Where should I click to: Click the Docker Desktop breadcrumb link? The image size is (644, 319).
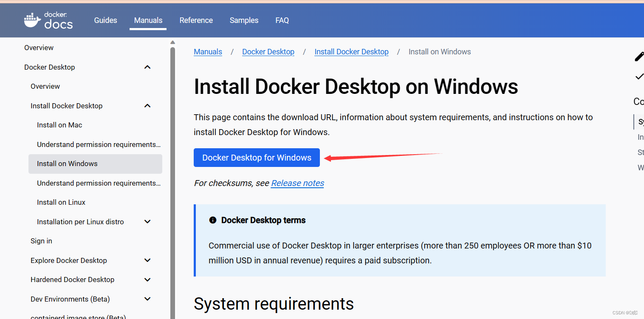click(268, 52)
